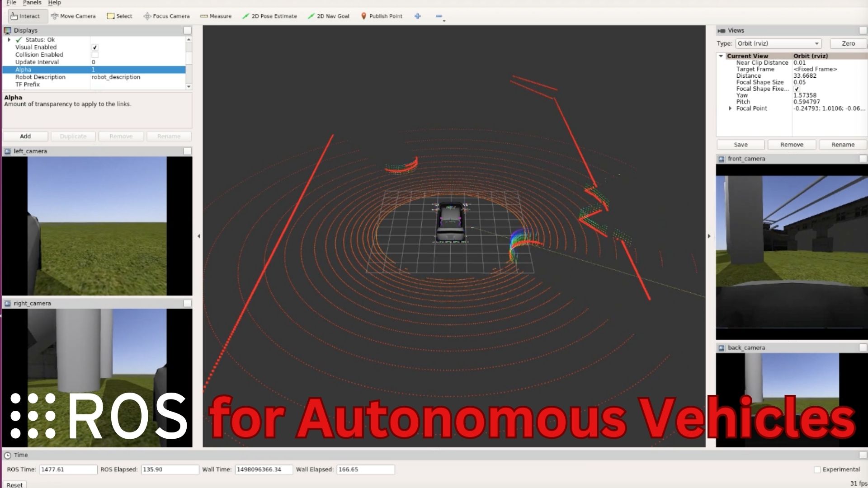868x488 pixels.
Task: Click the Displays panel monitor icon
Action: coord(8,31)
